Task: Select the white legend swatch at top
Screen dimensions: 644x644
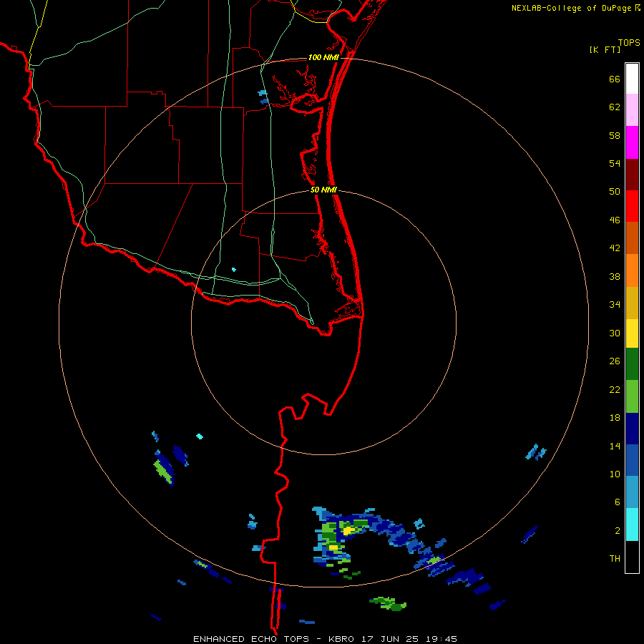Action: tap(632, 79)
